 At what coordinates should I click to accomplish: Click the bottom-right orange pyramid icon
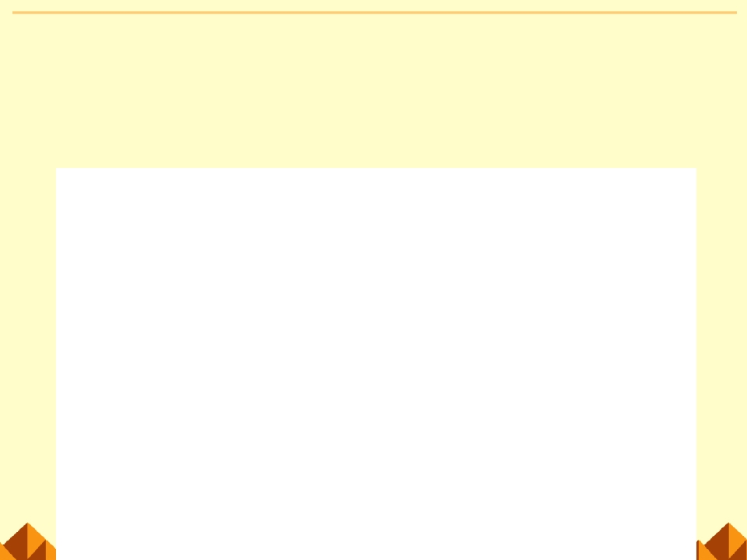click(x=722, y=541)
